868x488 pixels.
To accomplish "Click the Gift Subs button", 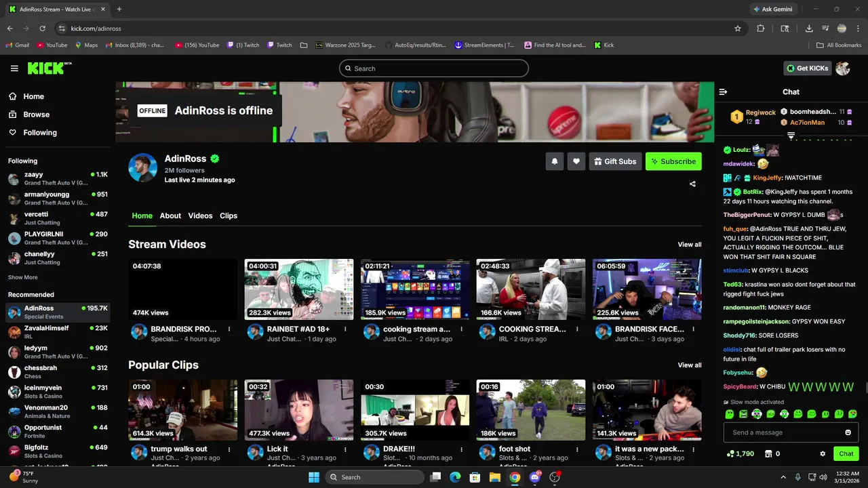I will coord(615,161).
